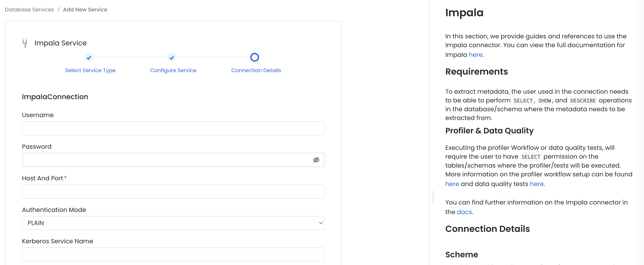Click the Username input field
Image resolution: width=644 pixels, height=265 pixels.
(x=173, y=128)
